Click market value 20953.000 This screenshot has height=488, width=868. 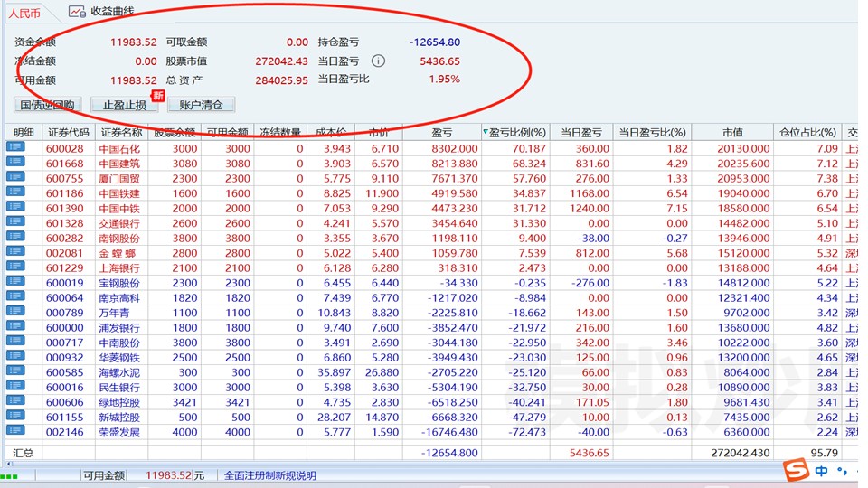pyautogui.click(x=743, y=178)
